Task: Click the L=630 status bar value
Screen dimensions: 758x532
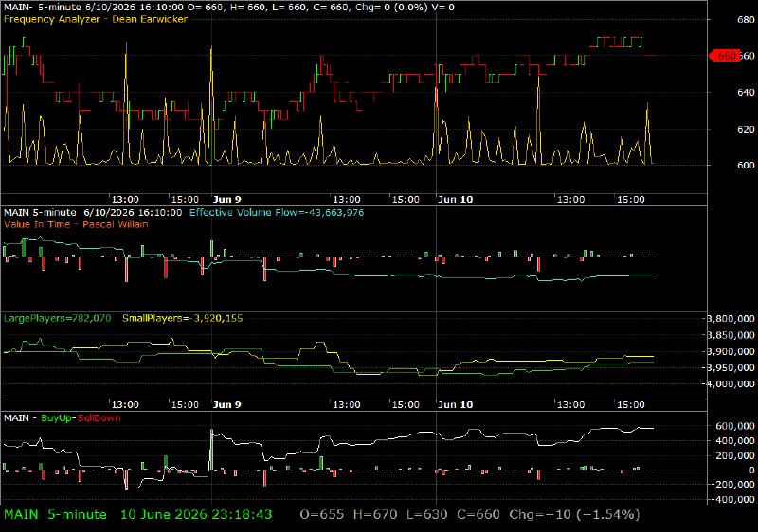Action: (427, 515)
